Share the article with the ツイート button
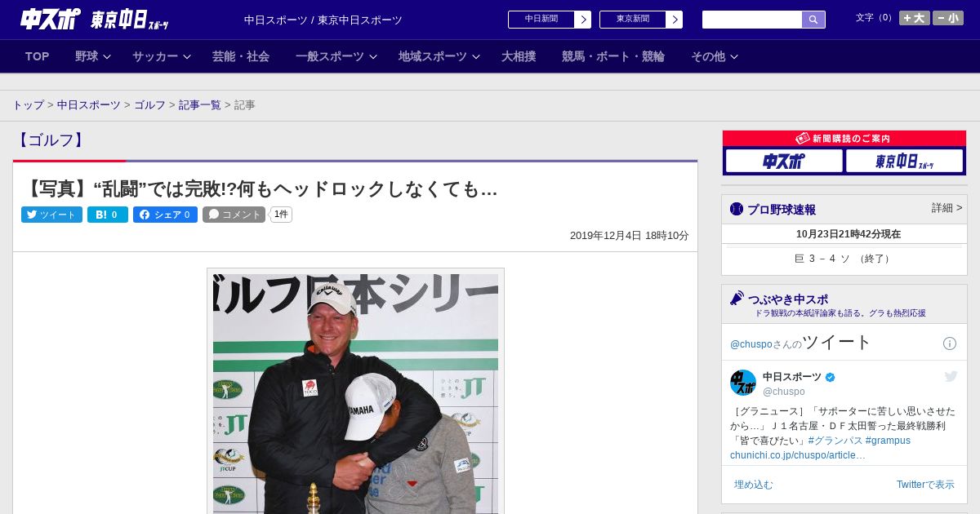 51,215
